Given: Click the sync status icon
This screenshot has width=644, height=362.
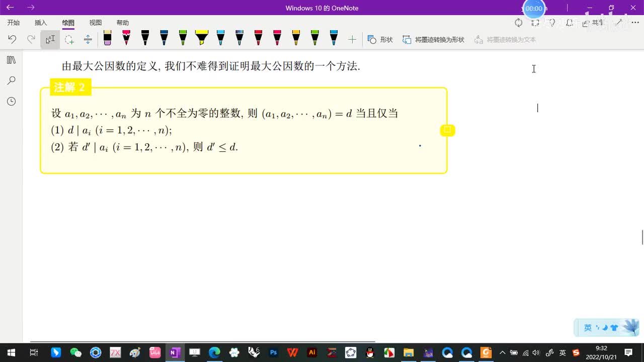Looking at the screenshot, I should 518,23.
